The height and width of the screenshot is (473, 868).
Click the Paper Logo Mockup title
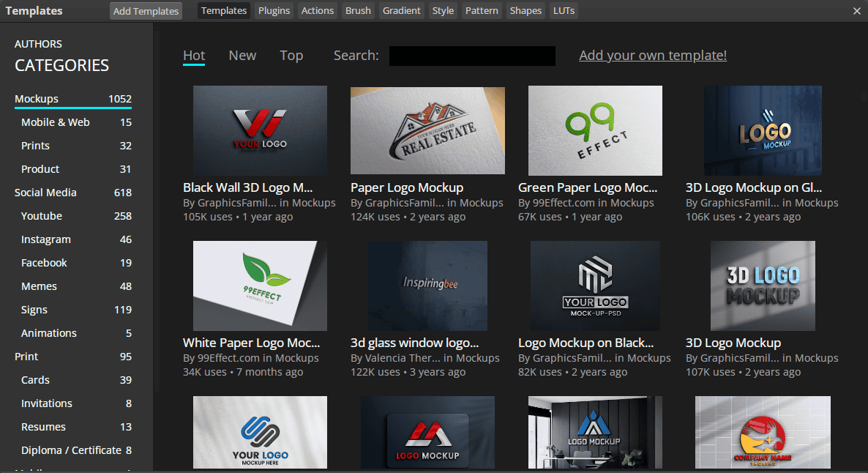407,187
